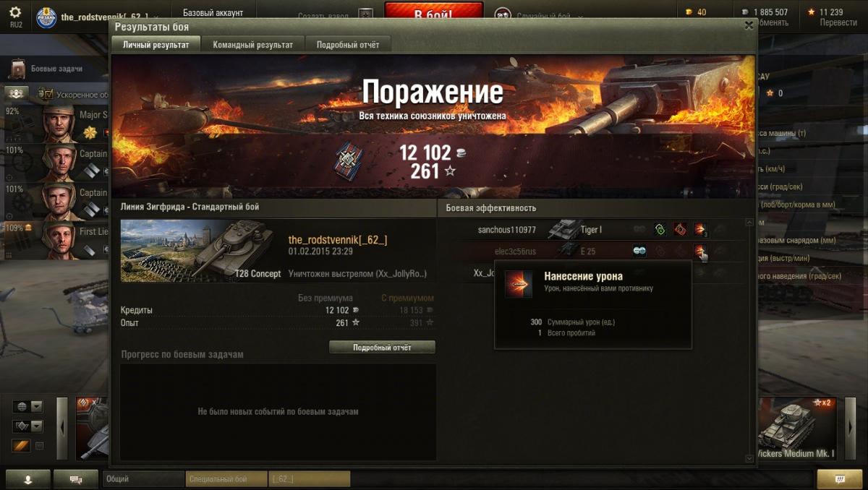Click the notification icon at bottom right
Image resolution: width=868 pixels, height=490 pixels.
coord(840,479)
